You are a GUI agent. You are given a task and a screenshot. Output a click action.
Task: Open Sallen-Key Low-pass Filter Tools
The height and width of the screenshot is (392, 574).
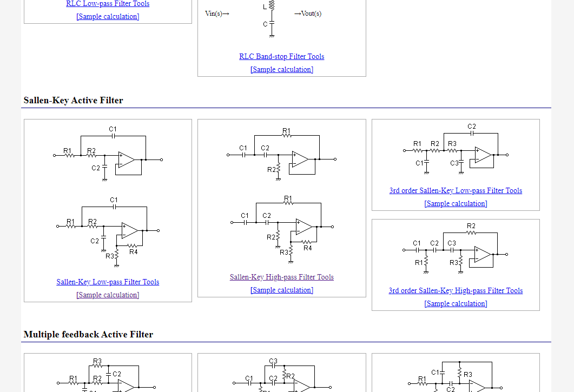(108, 282)
